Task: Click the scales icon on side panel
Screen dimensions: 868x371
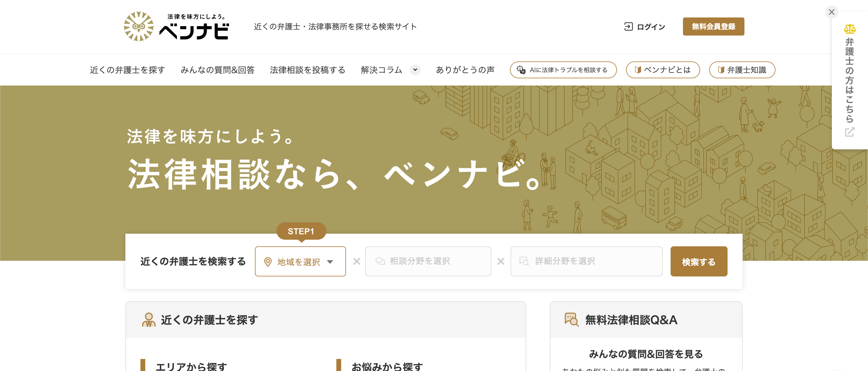Action: tap(850, 29)
